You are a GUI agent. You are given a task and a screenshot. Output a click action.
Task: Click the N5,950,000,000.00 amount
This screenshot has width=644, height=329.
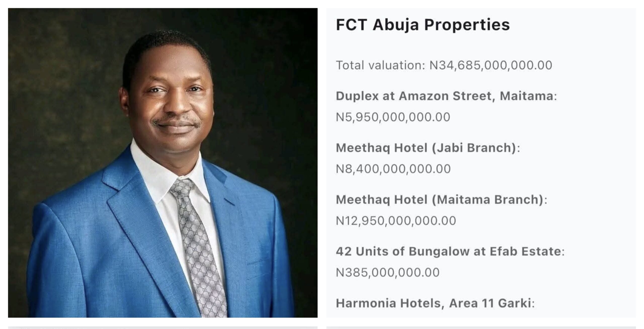(393, 117)
